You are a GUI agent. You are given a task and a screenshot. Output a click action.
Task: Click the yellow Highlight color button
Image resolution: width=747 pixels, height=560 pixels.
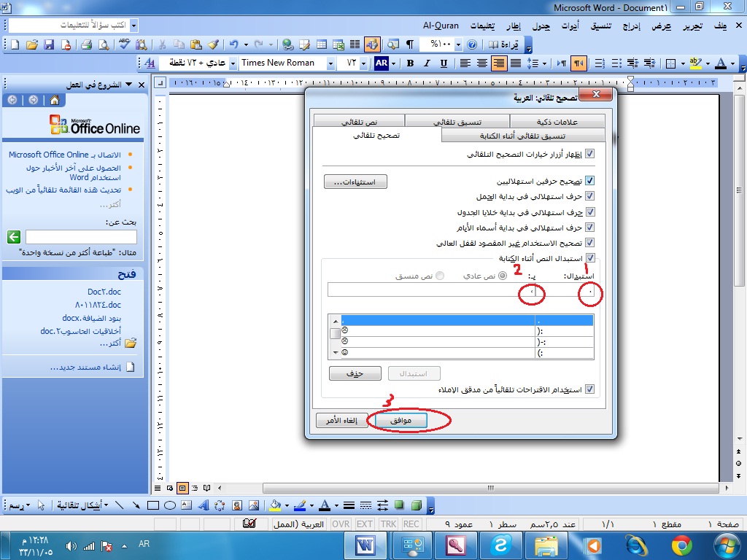[696, 63]
